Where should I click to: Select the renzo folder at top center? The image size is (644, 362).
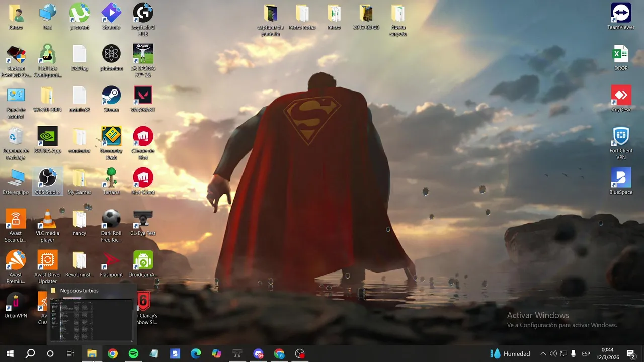point(334,17)
